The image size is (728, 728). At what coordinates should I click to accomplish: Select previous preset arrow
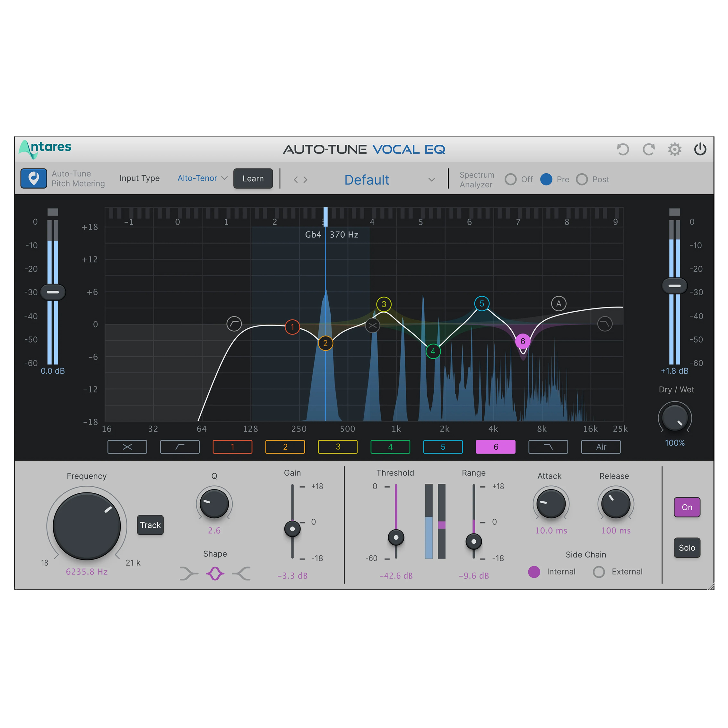(x=296, y=180)
